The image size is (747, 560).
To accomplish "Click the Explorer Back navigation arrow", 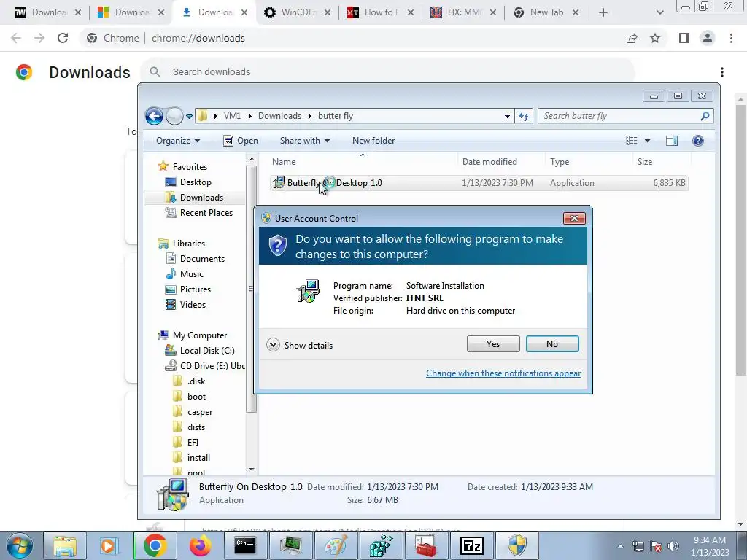I will click(154, 116).
